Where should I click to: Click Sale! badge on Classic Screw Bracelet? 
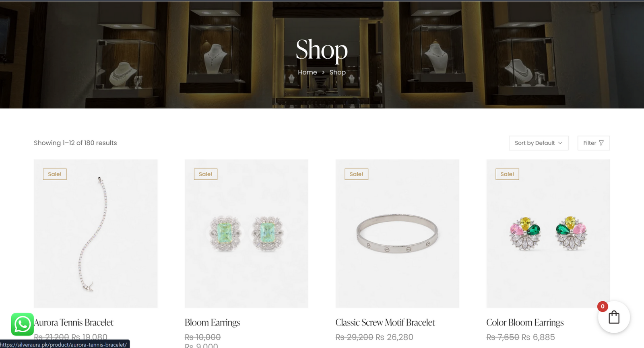coord(356,174)
